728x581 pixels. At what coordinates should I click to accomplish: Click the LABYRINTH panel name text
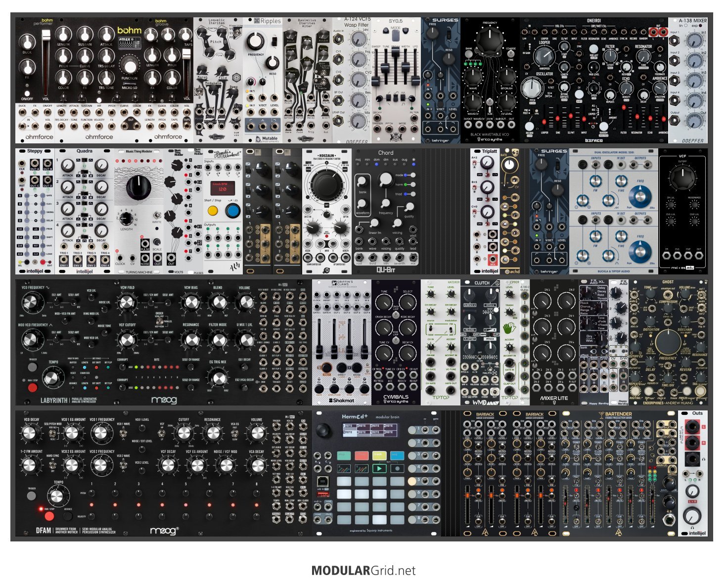pyautogui.click(x=54, y=400)
